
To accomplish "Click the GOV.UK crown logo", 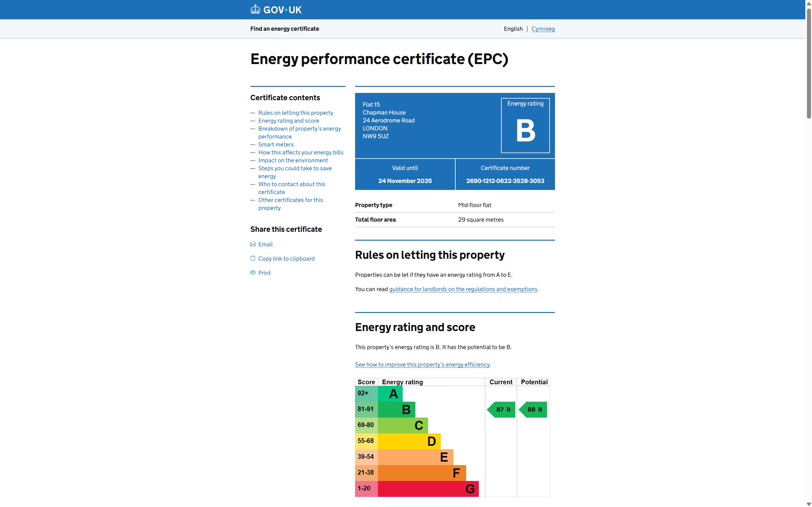I will (x=255, y=10).
